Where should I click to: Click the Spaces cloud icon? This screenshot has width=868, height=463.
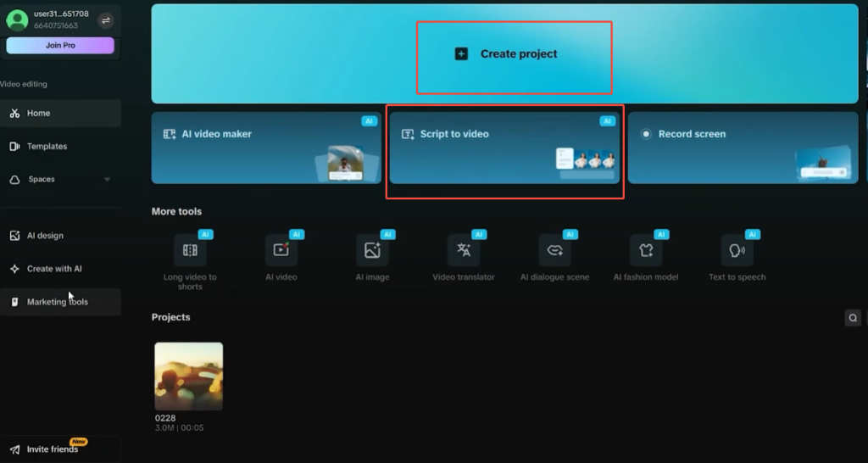click(15, 180)
